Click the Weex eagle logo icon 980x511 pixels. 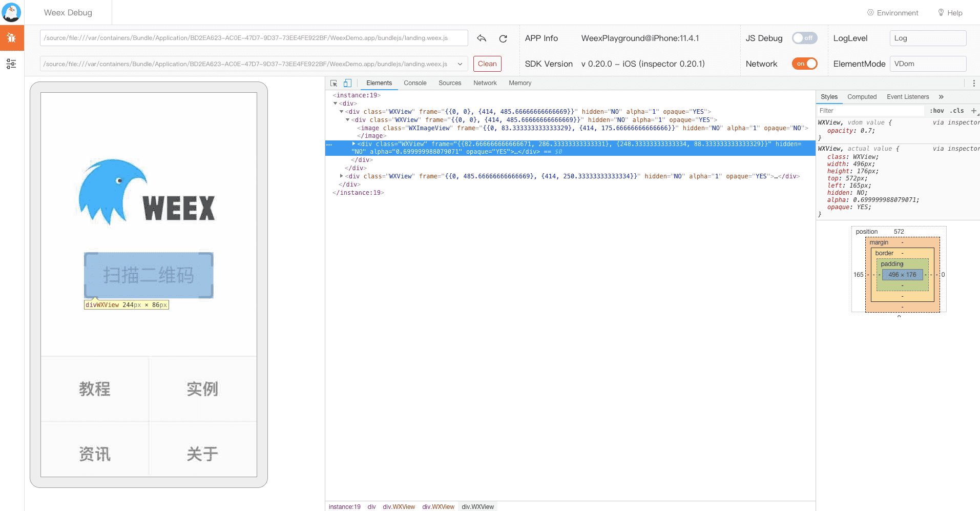tap(11, 12)
